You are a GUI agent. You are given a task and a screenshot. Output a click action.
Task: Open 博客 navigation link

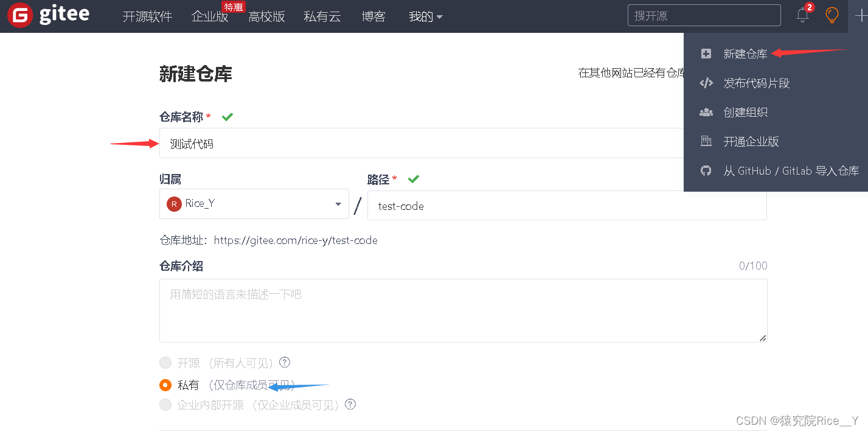click(373, 16)
